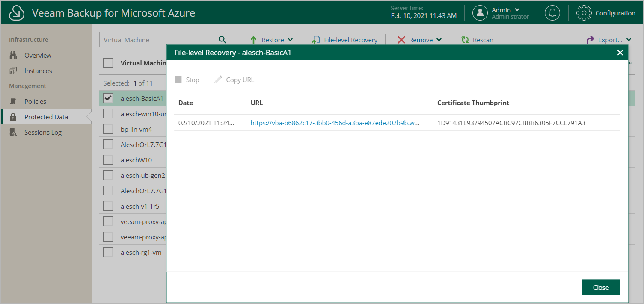Click the Veeam cloud logo icon
Screen dimensions: 644x304
click(x=16, y=13)
